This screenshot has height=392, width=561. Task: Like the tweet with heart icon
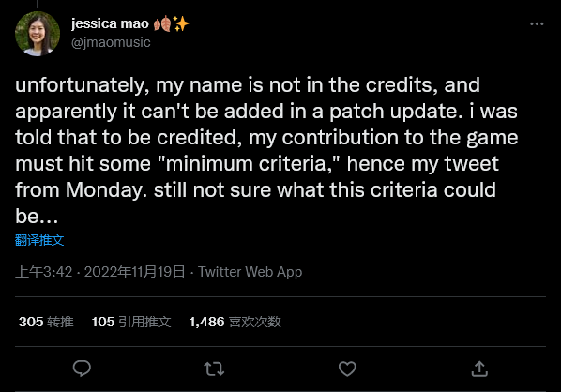(x=347, y=369)
